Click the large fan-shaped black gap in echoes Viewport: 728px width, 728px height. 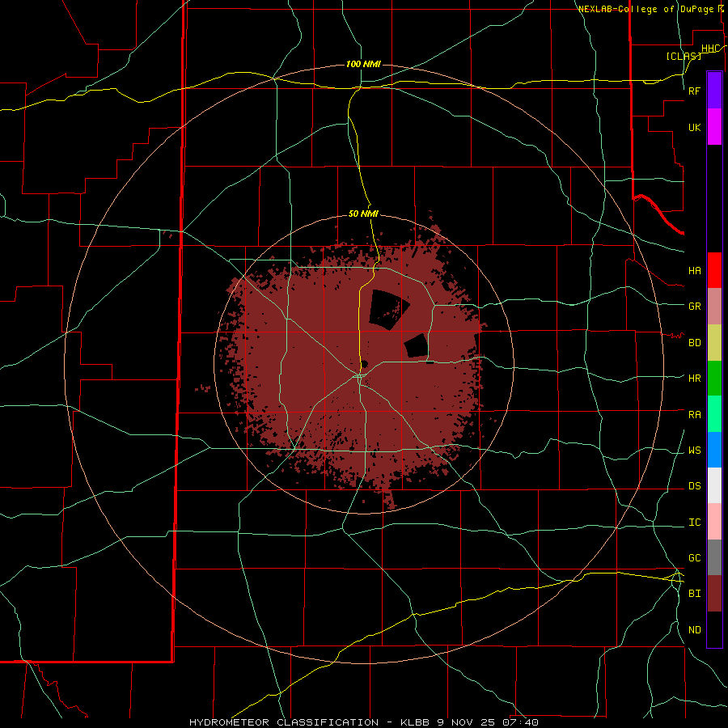coord(388,309)
